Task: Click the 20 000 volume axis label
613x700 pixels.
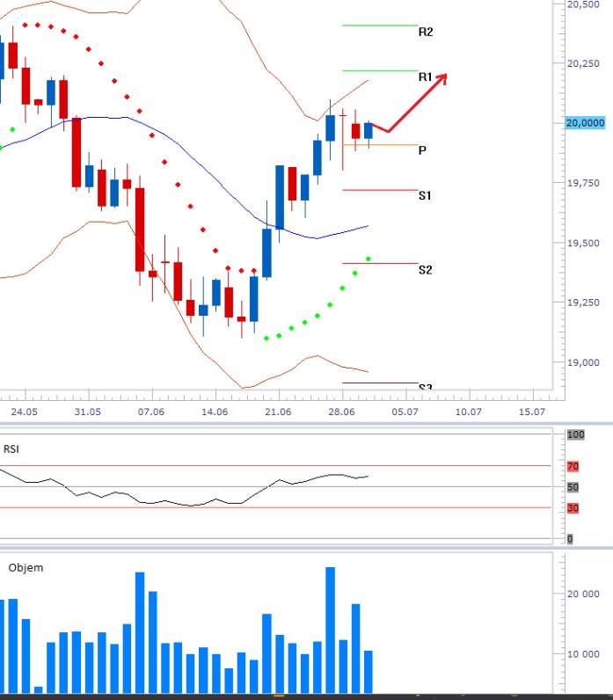Action: 582,594
